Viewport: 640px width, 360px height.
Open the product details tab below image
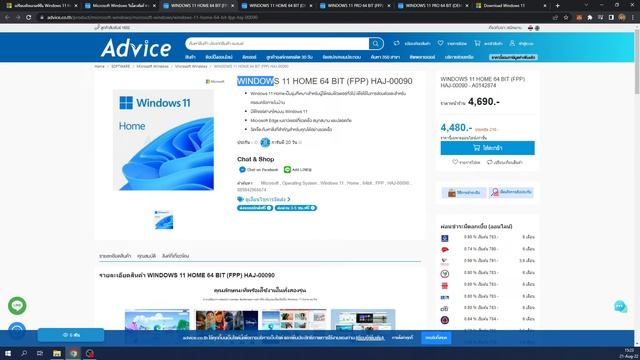(115, 256)
